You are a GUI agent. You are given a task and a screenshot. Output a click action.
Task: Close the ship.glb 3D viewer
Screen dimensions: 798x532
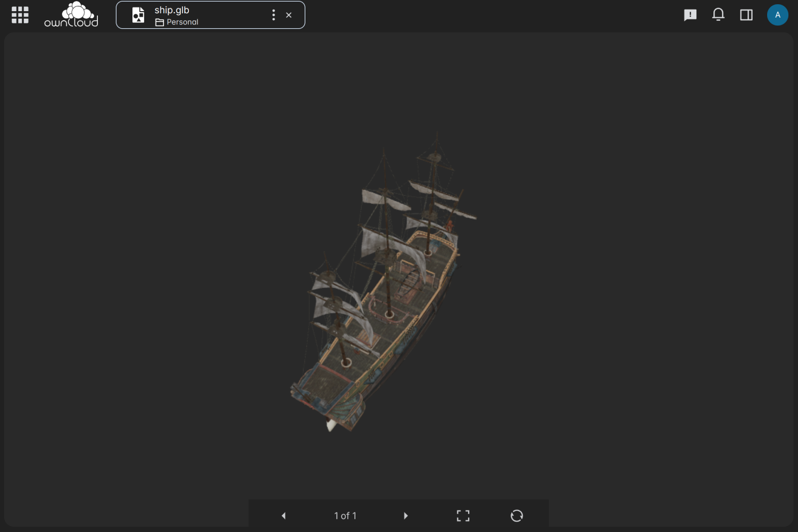[289, 15]
